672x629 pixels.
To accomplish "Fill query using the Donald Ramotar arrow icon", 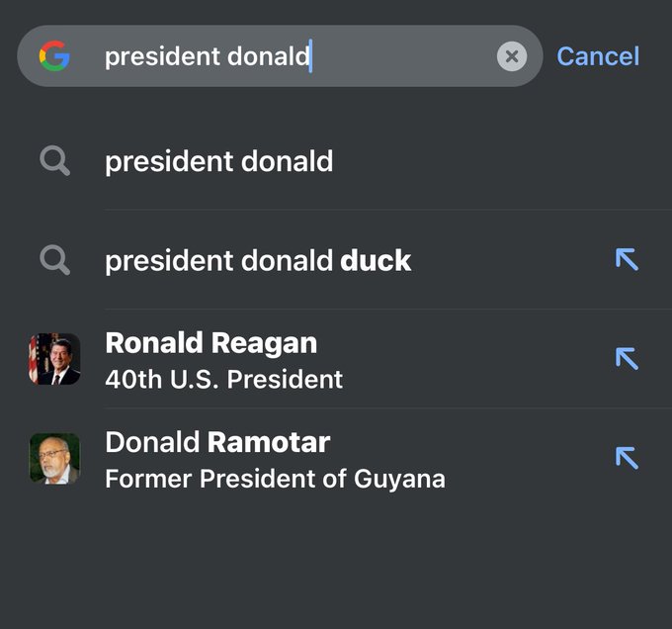I will [x=627, y=458].
